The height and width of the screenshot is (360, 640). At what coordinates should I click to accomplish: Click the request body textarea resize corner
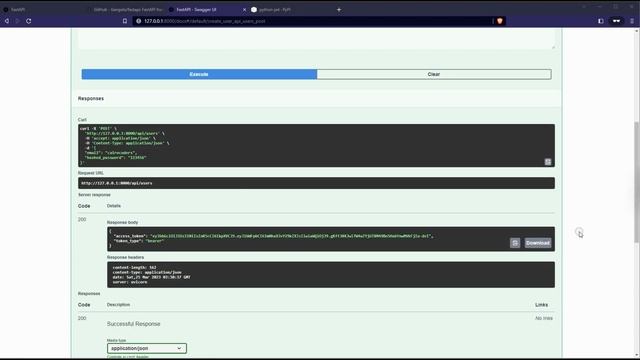(x=553, y=47)
